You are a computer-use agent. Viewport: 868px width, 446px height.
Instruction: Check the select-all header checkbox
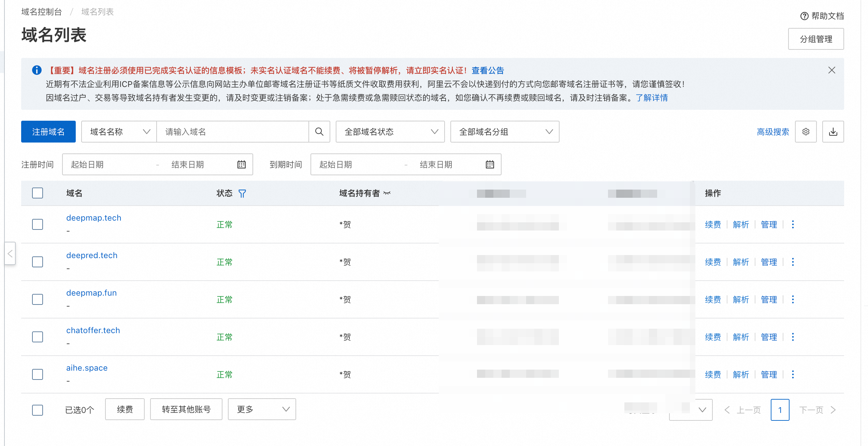tap(38, 193)
